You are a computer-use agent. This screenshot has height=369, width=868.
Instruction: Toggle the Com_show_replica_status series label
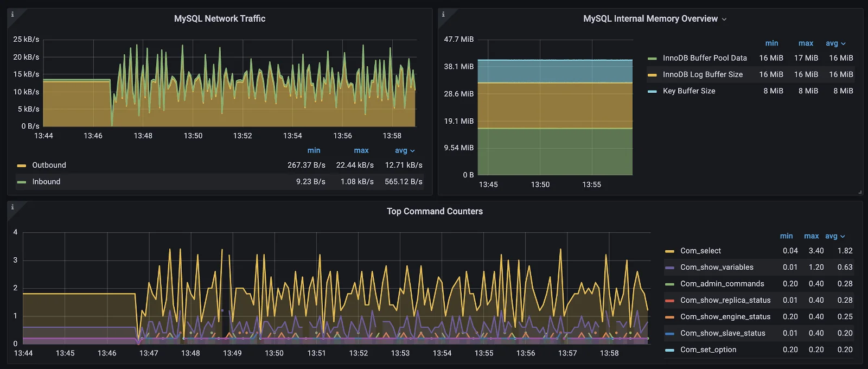tap(725, 300)
